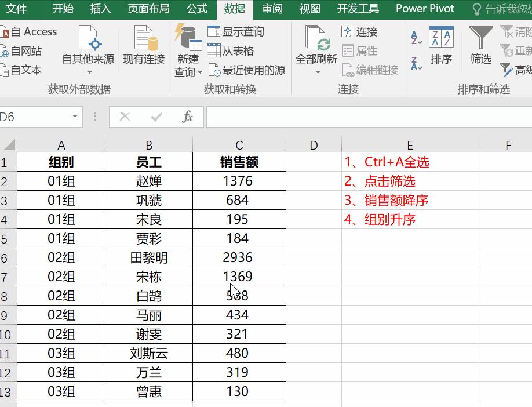Open the Power Pivot ribbon tab

point(424,9)
